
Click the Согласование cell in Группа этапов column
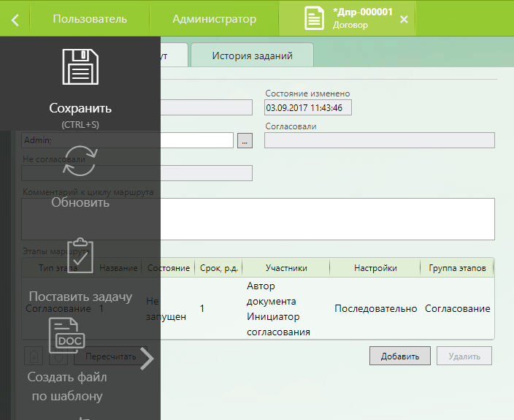[x=457, y=308]
